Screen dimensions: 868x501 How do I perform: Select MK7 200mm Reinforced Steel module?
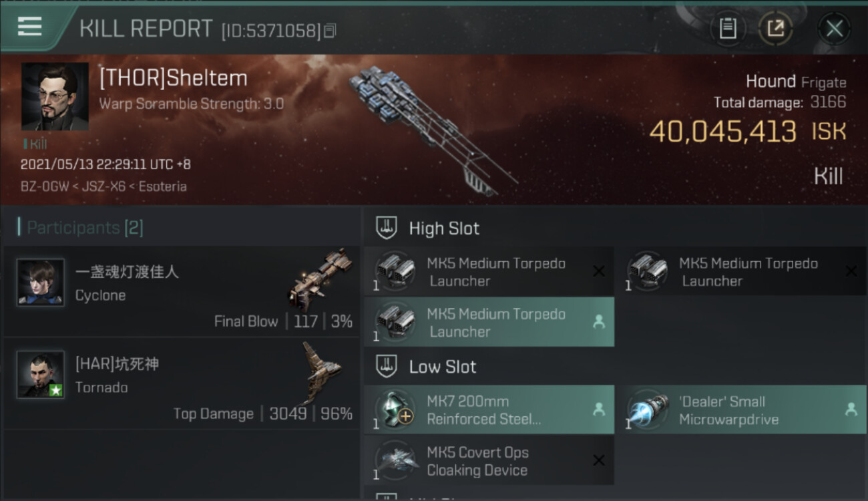(x=489, y=409)
